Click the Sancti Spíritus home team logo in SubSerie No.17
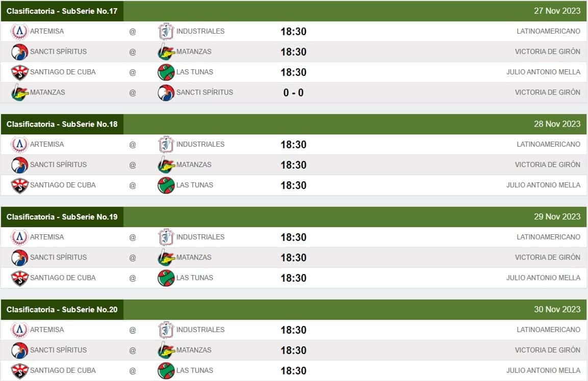The width and height of the screenshot is (588, 381). pyautogui.click(x=166, y=93)
